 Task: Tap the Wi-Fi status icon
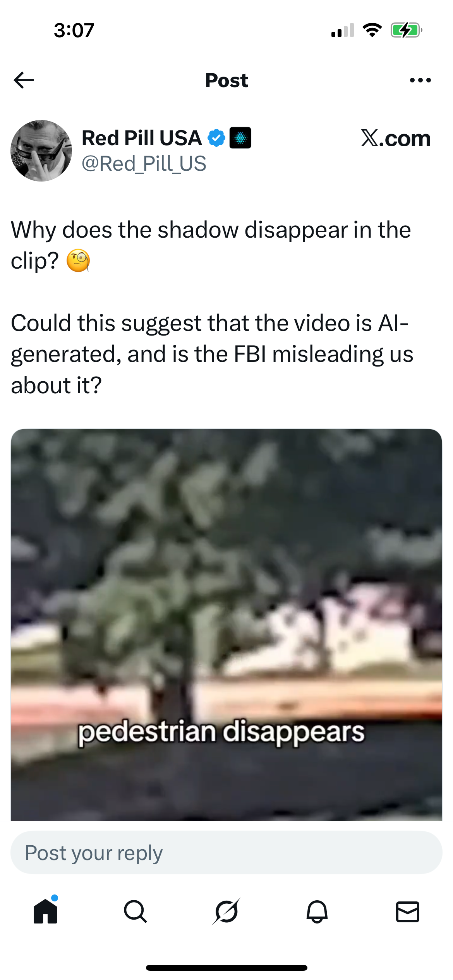click(x=372, y=30)
